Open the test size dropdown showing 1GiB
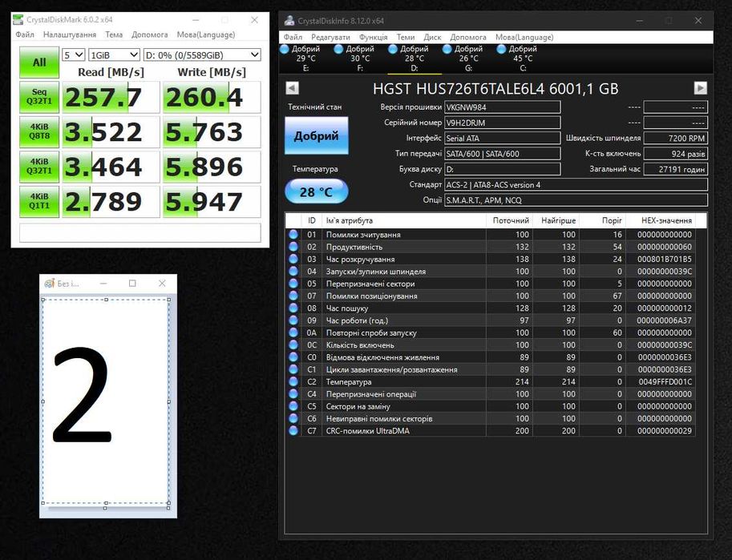Screen dimensions: 732x560 [x=114, y=54]
